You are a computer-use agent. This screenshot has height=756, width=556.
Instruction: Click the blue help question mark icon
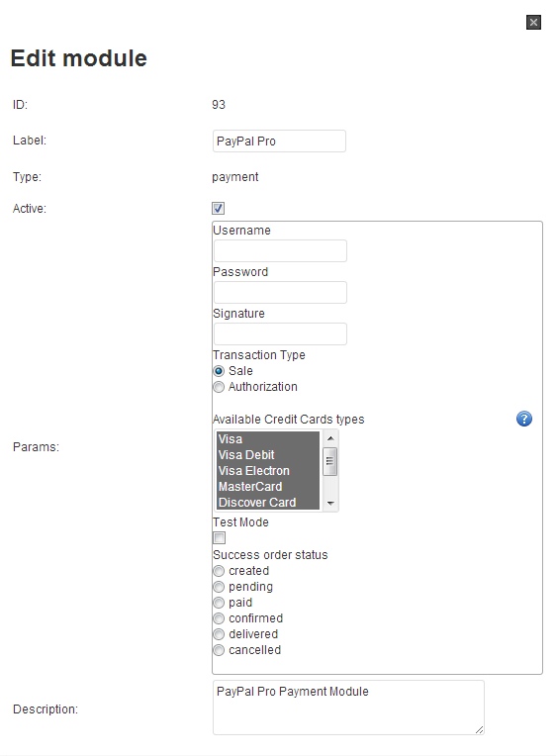click(x=524, y=419)
